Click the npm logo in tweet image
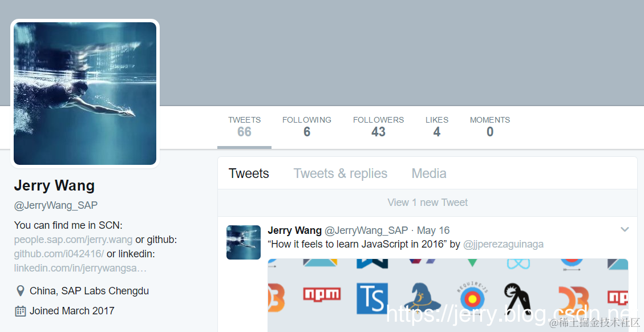 point(322,294)
